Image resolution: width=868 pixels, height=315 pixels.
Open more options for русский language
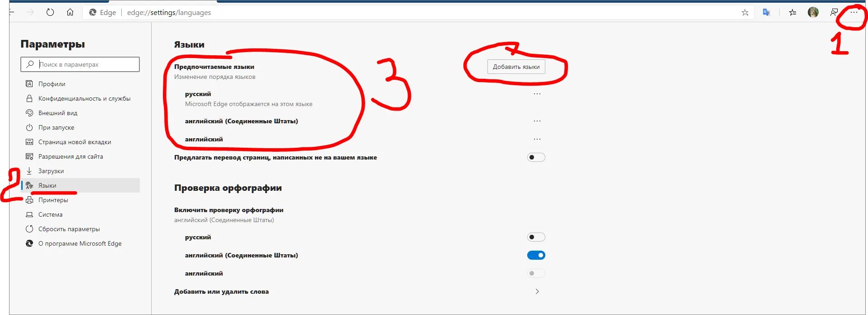tap(537, 94)
